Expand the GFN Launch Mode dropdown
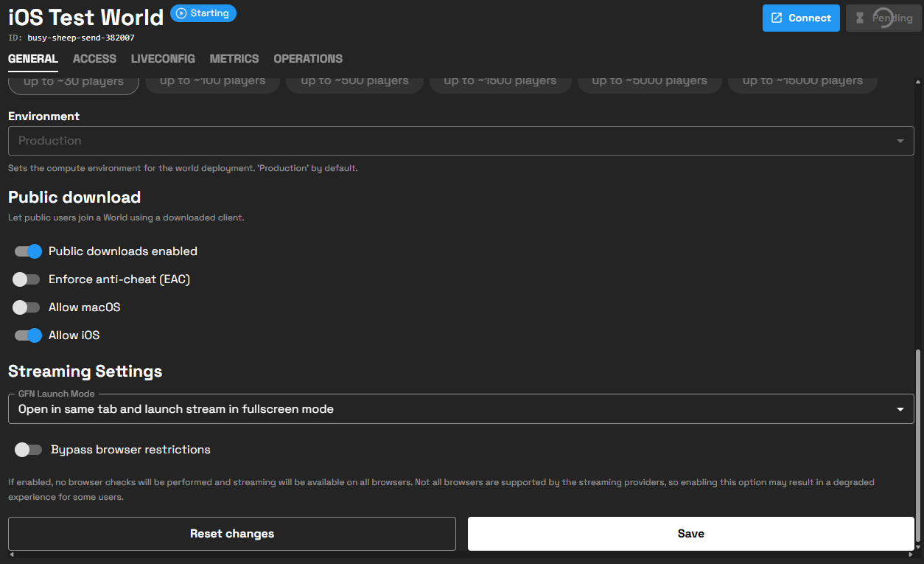 461,409
